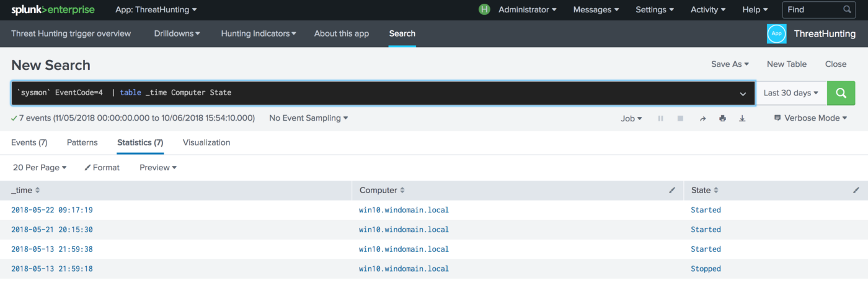Open the No Event Sampling dropdown

(309, 118)
